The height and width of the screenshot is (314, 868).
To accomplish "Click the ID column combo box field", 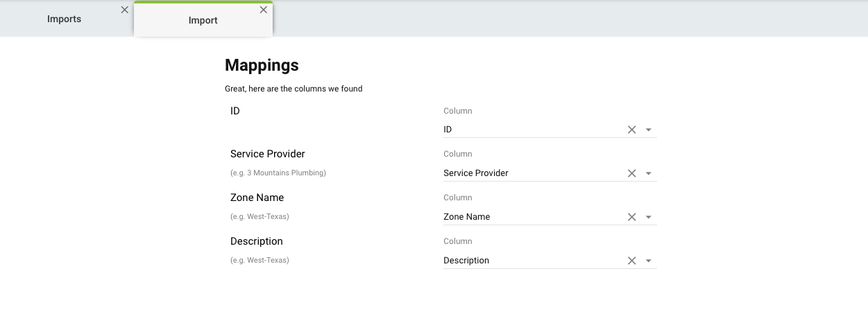I will click(x=527, y=130).
